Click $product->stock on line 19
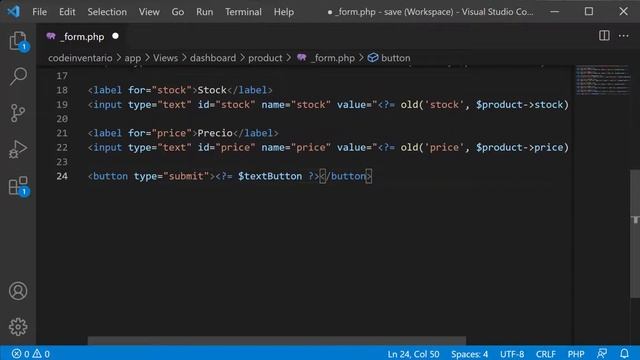The width and height of the screenshot is (640, 360). (x=520, y=104)
